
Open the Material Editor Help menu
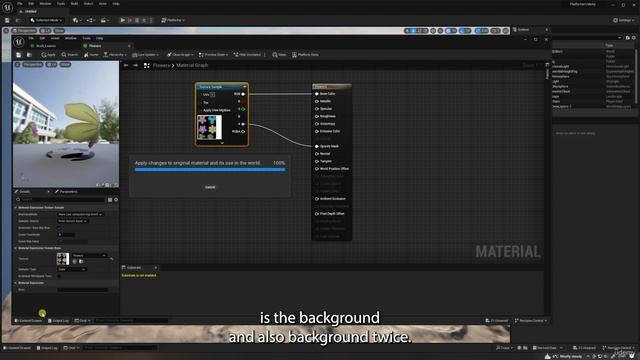click(100, 38)
